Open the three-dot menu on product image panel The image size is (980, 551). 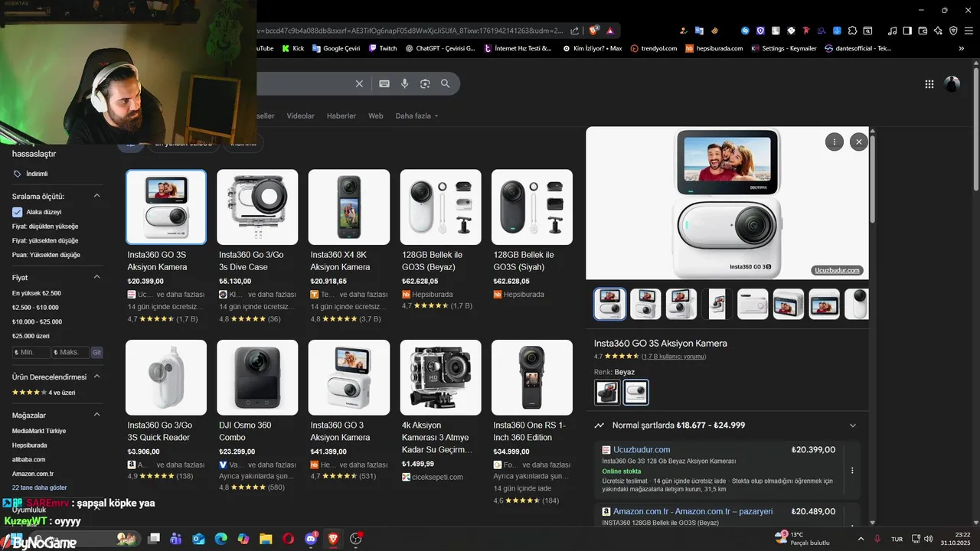click(x=834, y=142)
